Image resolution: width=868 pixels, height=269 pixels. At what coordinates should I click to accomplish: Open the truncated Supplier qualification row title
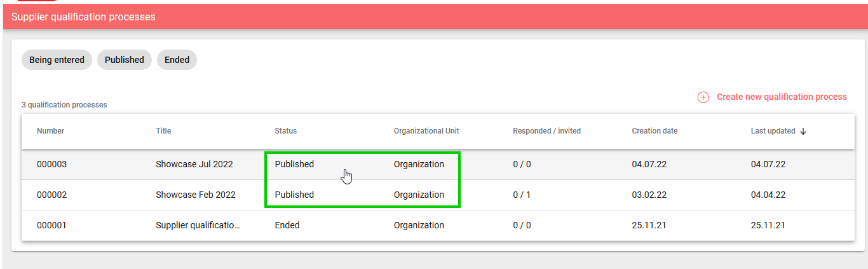coord(198,225)
